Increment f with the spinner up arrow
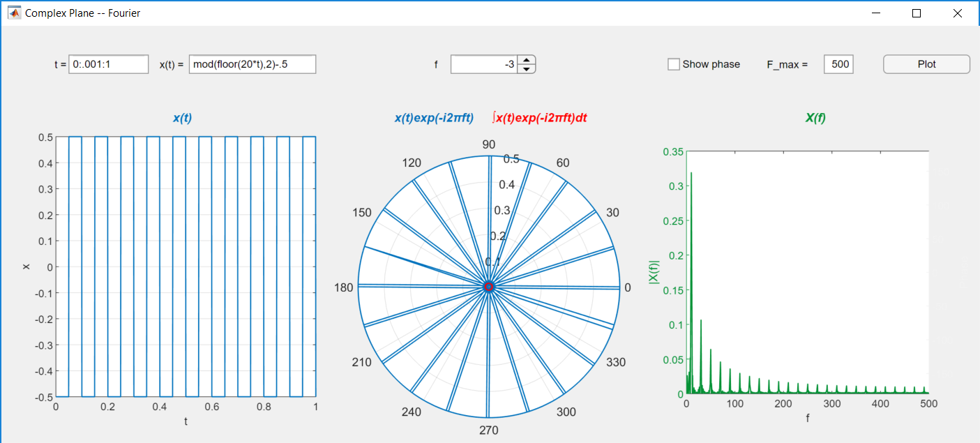980x443 pixels. coord(528,60)
